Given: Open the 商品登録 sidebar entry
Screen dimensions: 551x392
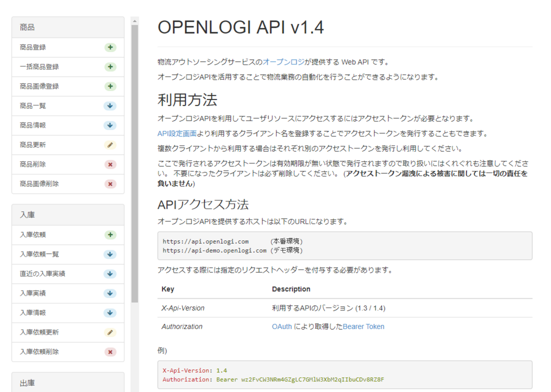Looking at the screenshot, I should coord(68,47).
